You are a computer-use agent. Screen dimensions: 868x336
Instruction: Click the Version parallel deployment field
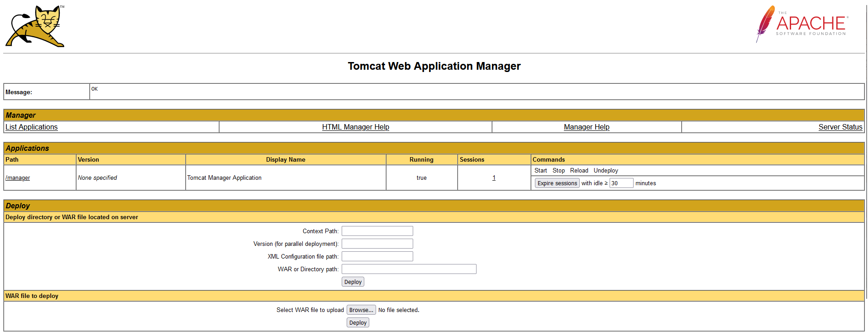pyautogui.click(x=377, y=244)
